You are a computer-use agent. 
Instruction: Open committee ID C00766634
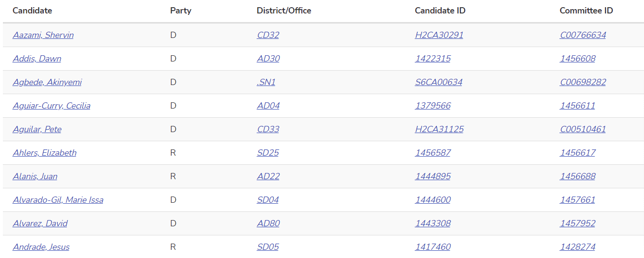(x=583, y=35)
